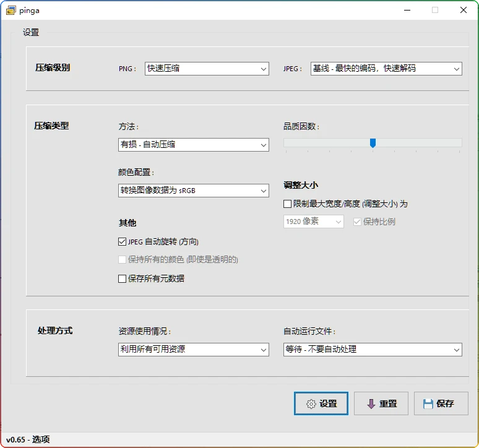Click the 压缩级别 section label
479x448 pixels.
[53, 67]
